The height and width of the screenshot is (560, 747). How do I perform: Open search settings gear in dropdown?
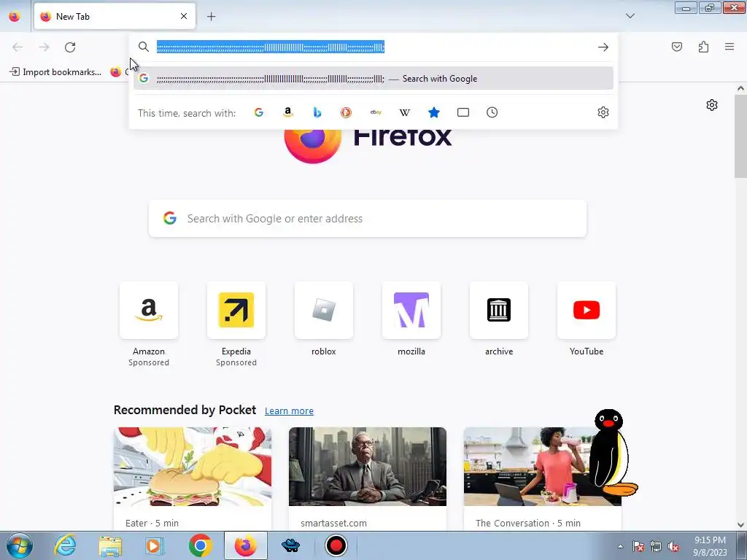[603, 112]
